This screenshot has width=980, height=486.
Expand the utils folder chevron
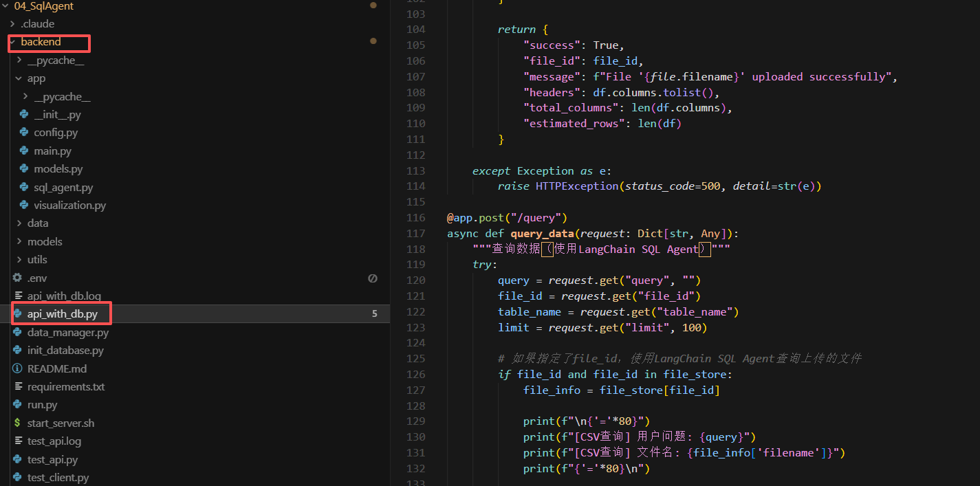tap(19, 260)
